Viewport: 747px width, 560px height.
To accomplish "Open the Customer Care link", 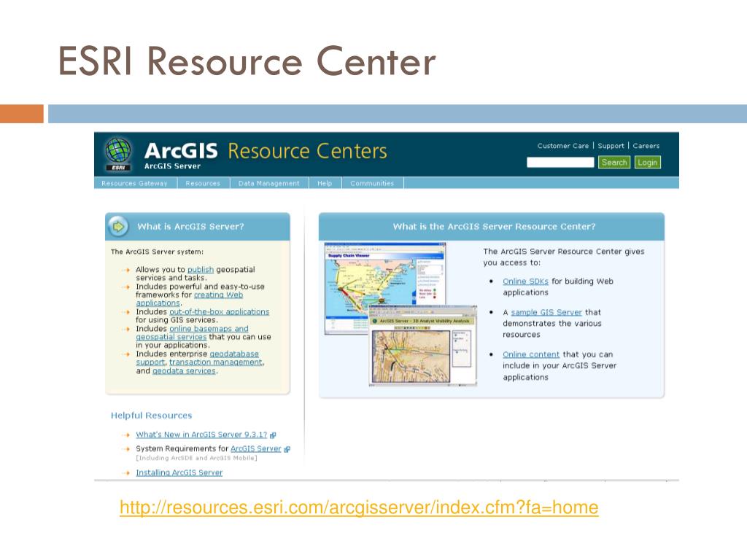I will (562, 146).
